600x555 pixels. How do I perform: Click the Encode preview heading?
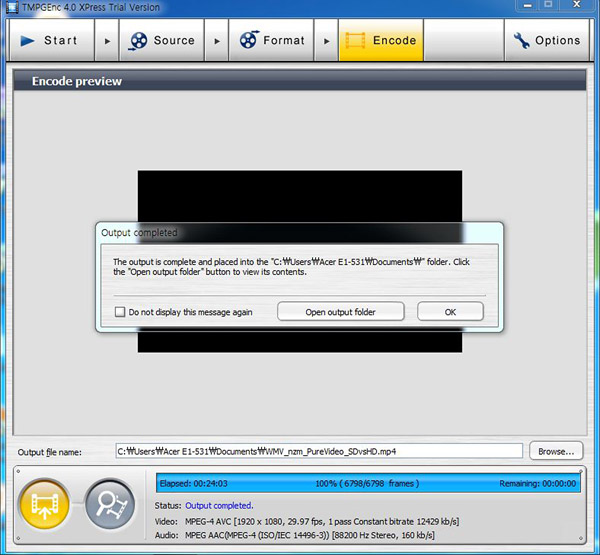77,81
